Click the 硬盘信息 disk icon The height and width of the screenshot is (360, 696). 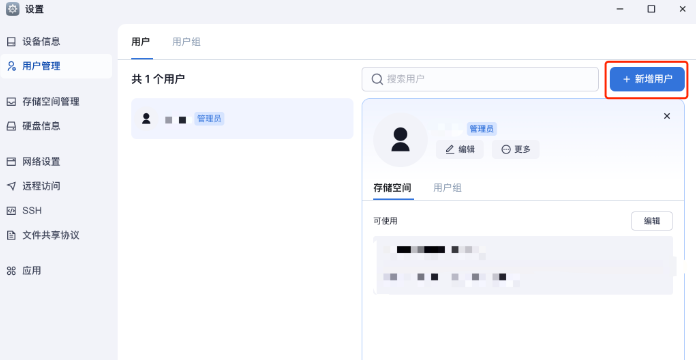pos(11,126)
